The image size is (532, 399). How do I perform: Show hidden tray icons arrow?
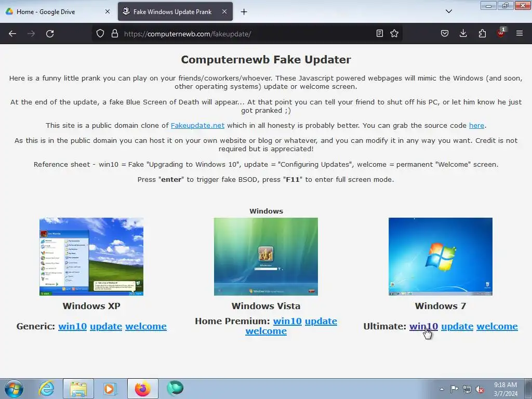coord(442,389)
